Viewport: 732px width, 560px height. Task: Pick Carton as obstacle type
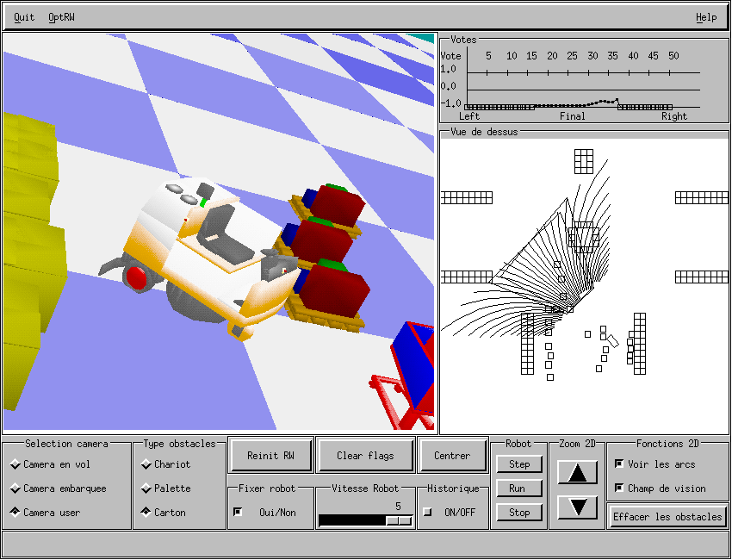tap(146, 513)
